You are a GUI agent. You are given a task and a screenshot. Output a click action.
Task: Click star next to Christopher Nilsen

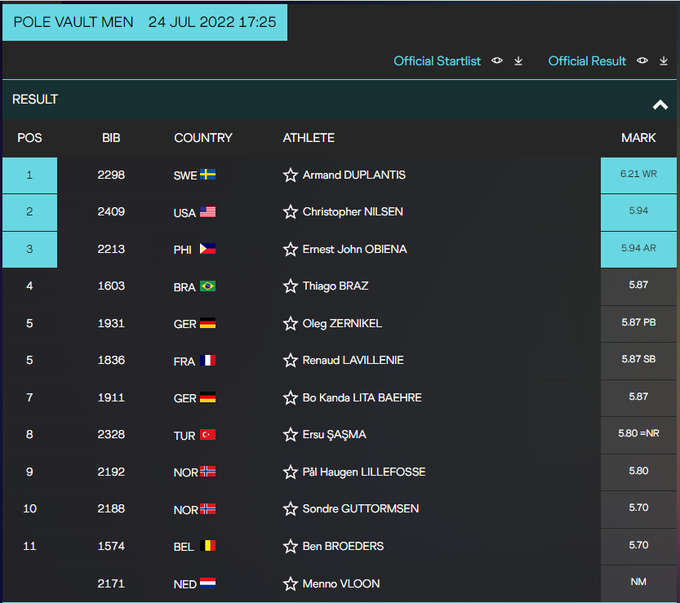pyautogui.click(x=290, y=212)
